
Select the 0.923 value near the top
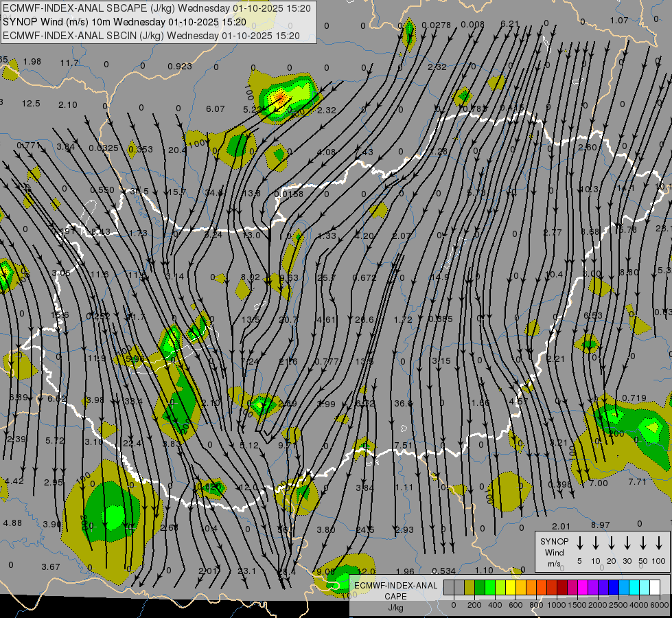tap(180, 67)
